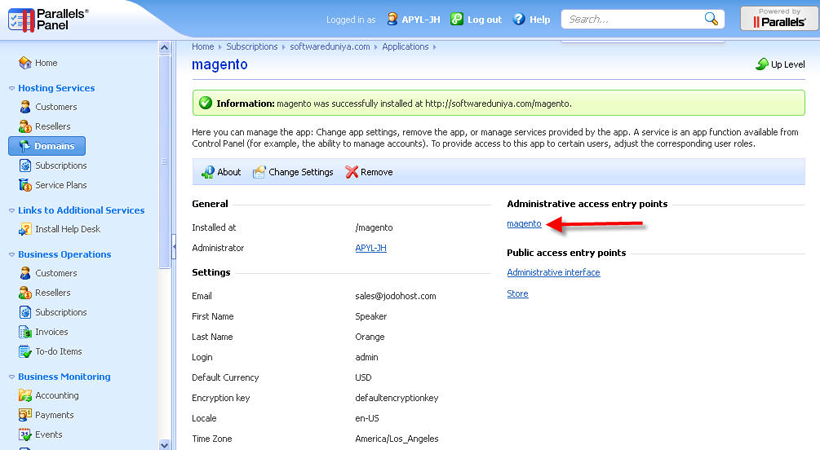Click the green Up Level arrow icon
This screenshot has width=820, height=450.
pyautogui.click(x=762, y=64)
